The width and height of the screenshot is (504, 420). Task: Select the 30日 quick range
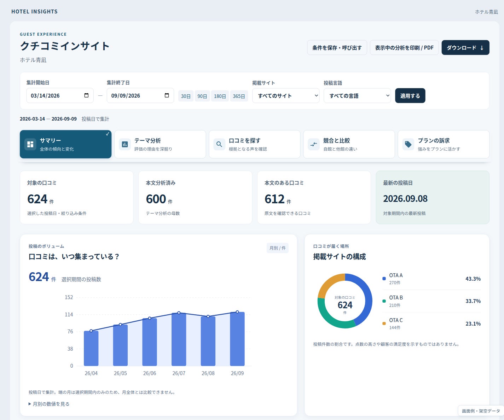[x=186, y=96]
